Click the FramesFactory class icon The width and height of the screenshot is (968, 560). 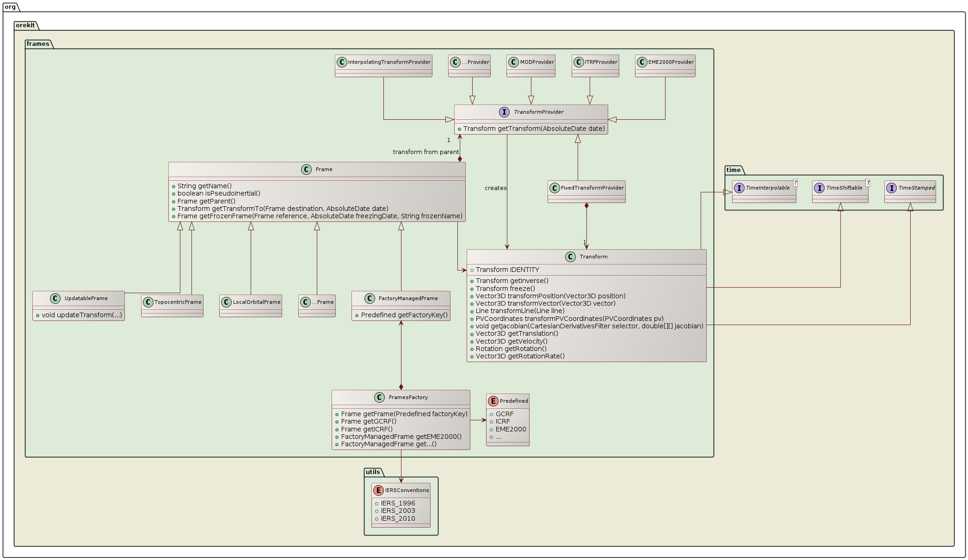coord(379,398)
